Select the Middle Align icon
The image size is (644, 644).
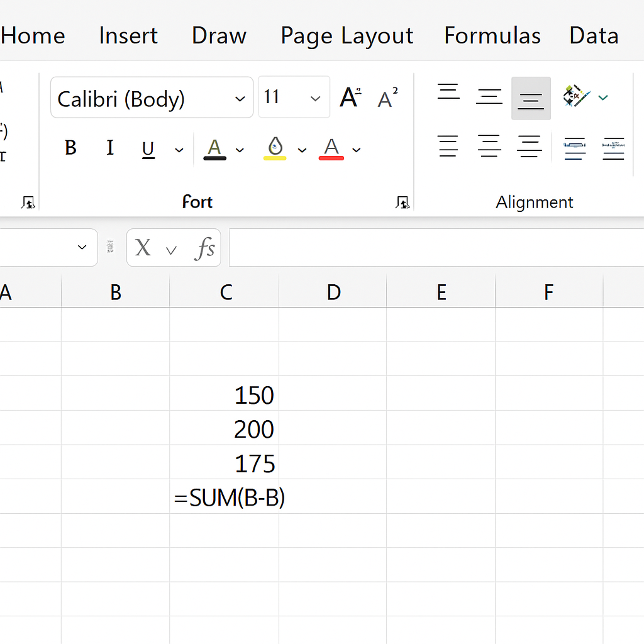pyautogui.click(x=489, y=97)
